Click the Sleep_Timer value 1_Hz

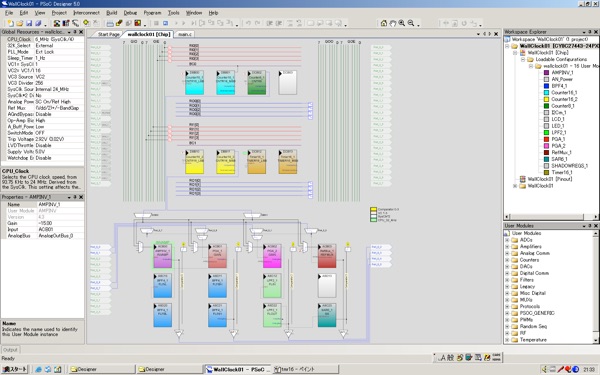point(59,58)
